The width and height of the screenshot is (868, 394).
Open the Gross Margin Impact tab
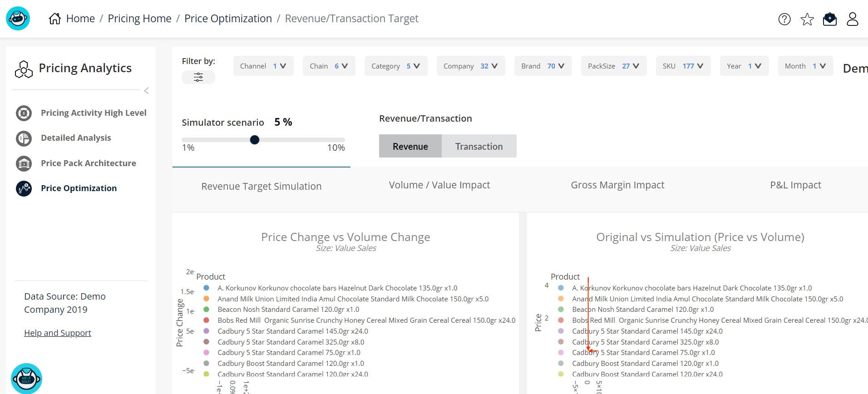tap(617, 185)
